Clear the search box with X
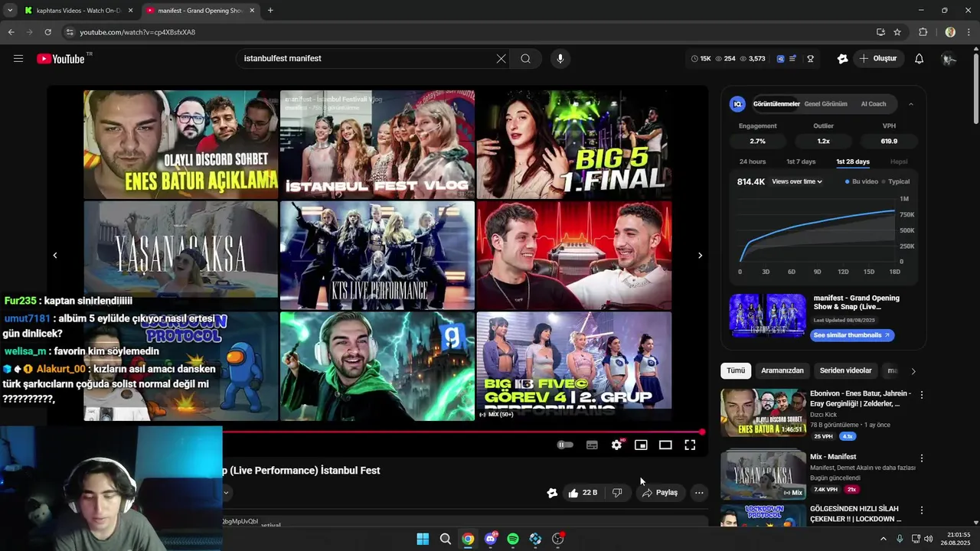The width and height of the screenshot is (980, 551). point(501,59)
